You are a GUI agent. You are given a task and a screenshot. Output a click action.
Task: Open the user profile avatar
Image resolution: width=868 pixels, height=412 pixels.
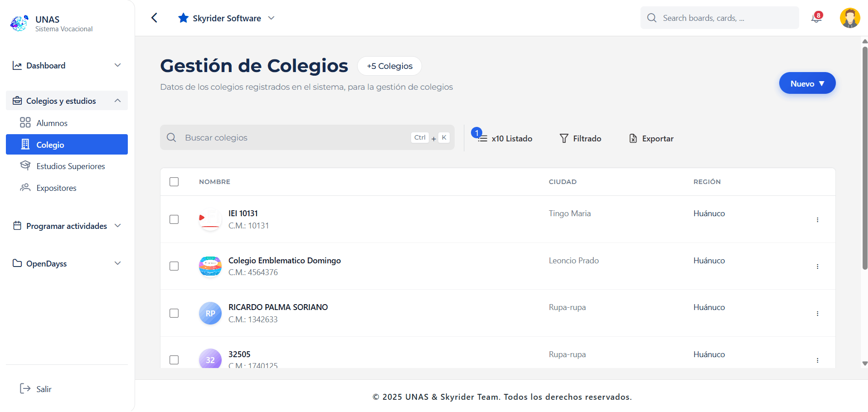(x=849, y=18)
